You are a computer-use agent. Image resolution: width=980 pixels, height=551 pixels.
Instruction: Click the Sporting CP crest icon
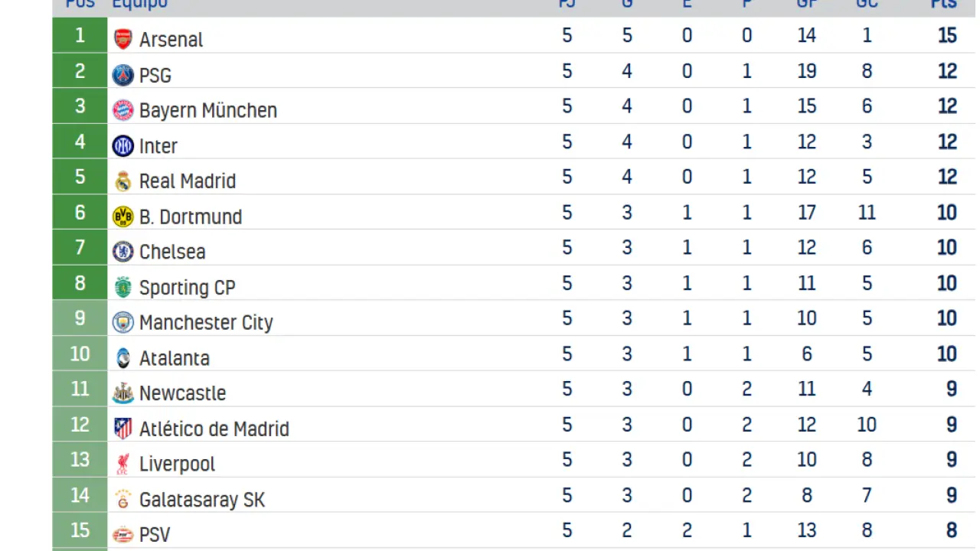coord(122,287)
